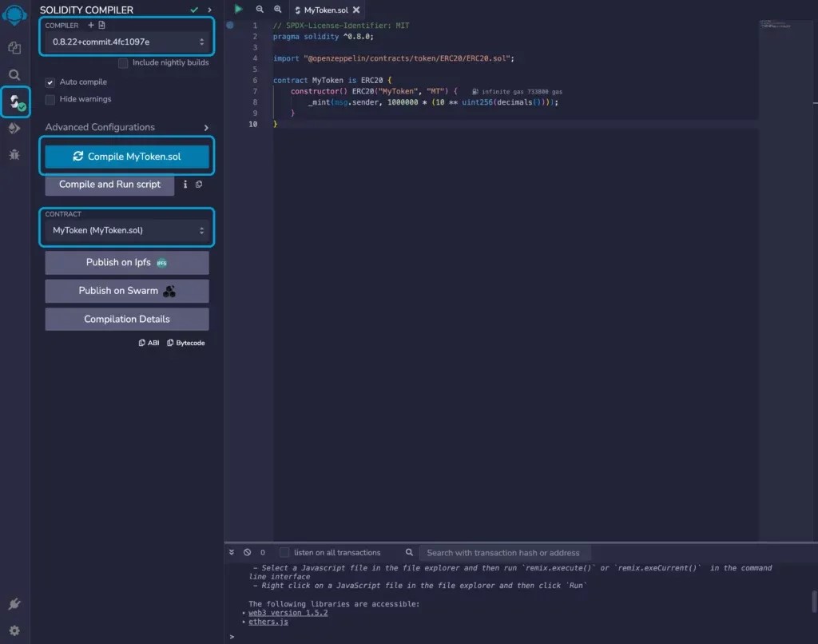
Task: Click the infinite gas estimate annotation
Action: pos(517,92)
